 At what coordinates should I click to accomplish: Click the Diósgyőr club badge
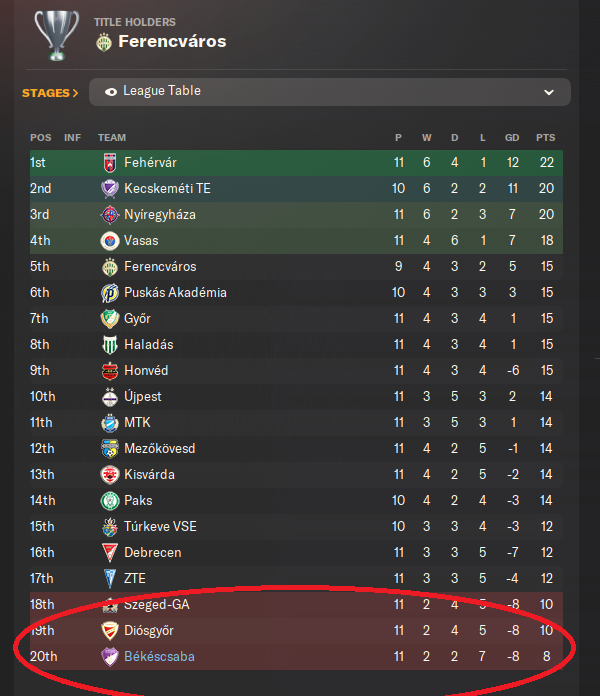[110, 631]
